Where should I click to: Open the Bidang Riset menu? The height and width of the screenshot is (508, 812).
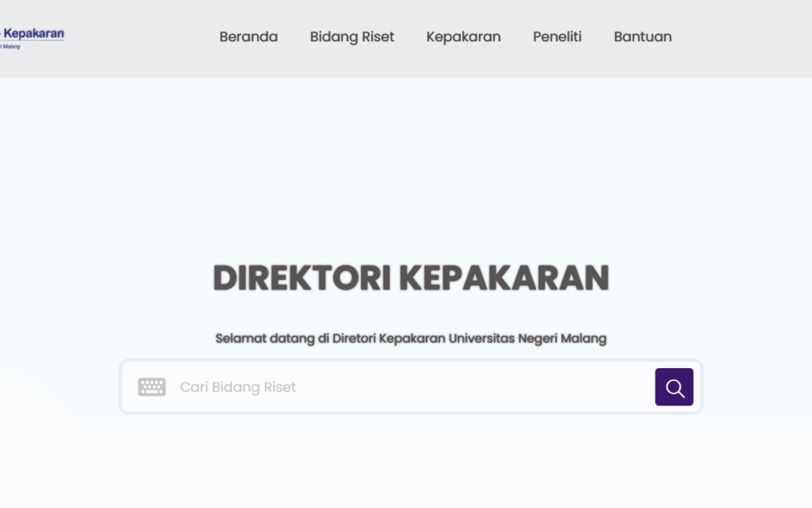click(352, 37)
